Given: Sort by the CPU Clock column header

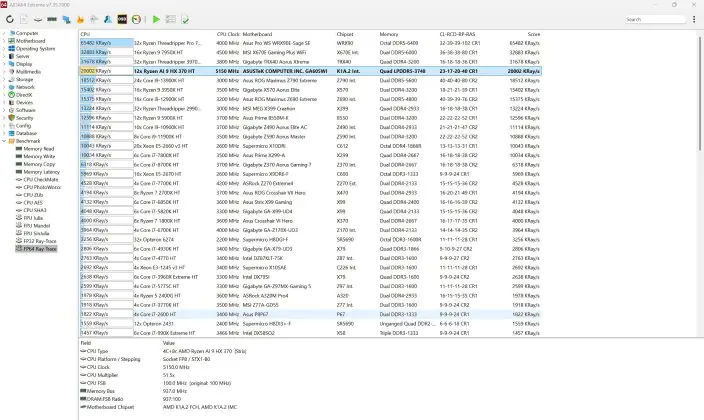Looking at the screenshot, I should [228, 34].
